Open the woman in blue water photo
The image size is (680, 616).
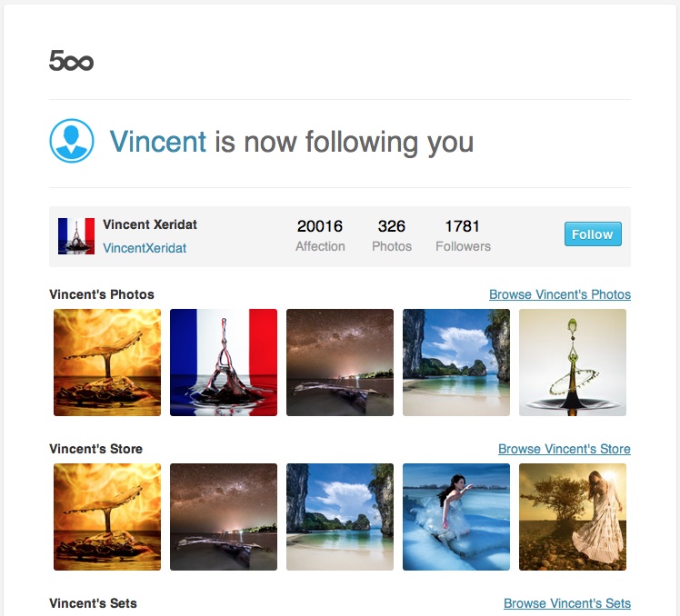click(456, 517)
